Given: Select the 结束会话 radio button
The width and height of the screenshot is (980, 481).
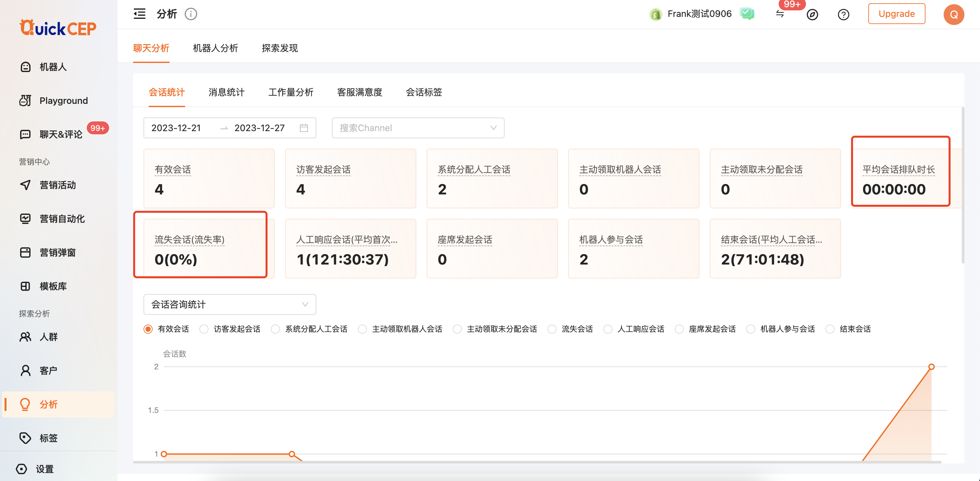Looking at the screenshot, I should tap(830, 329).
